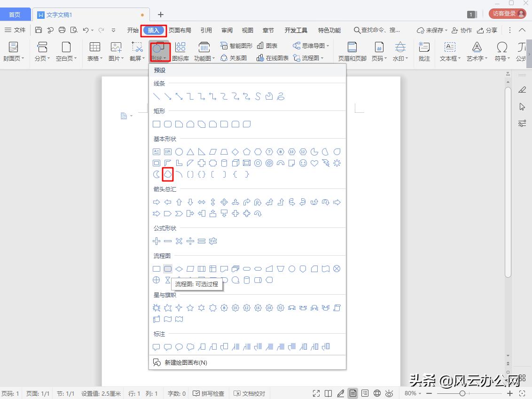Toggle 文档校对 document proofreading

250,393
